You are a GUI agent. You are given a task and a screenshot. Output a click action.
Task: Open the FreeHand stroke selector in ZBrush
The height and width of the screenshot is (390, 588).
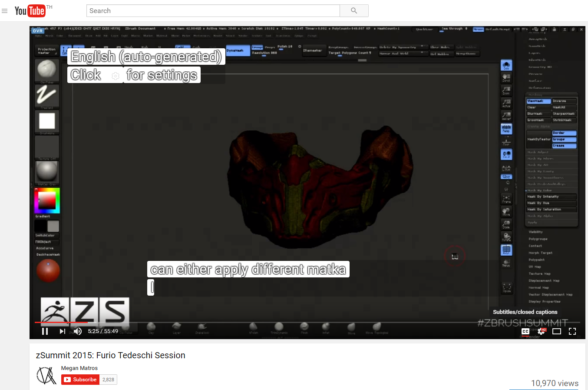[47, 96]
